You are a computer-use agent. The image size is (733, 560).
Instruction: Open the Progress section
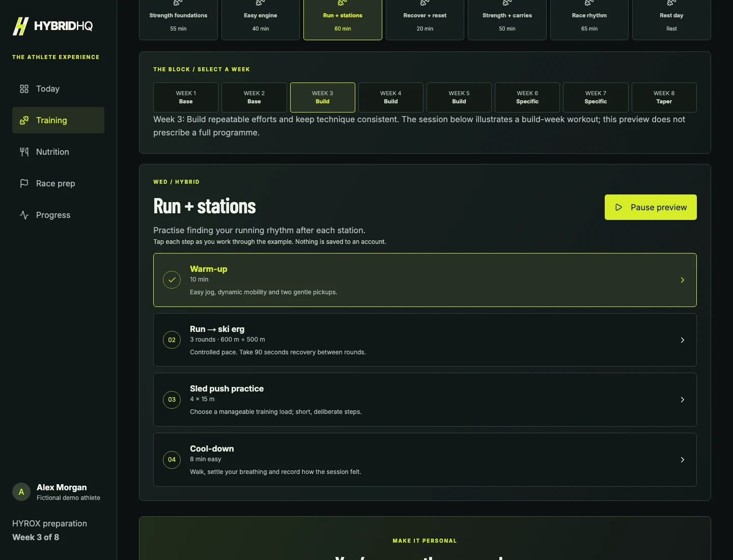[58, 215]
